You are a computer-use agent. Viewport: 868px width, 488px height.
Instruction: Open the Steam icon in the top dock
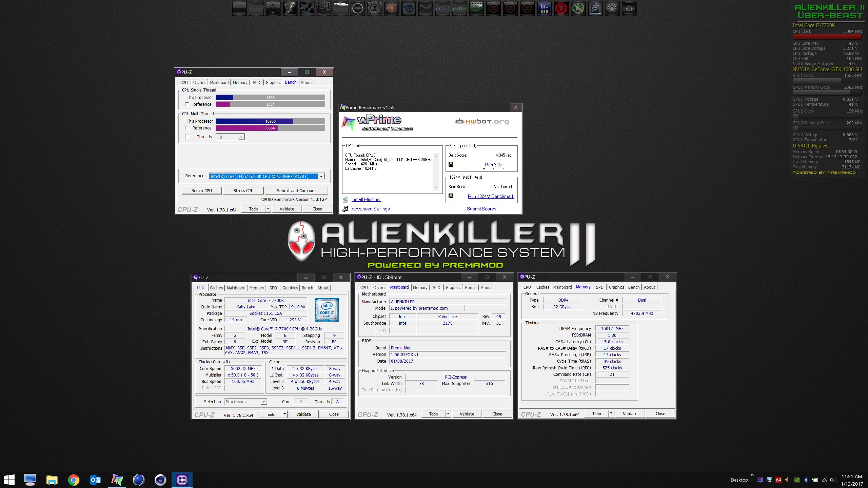(426, 9)
